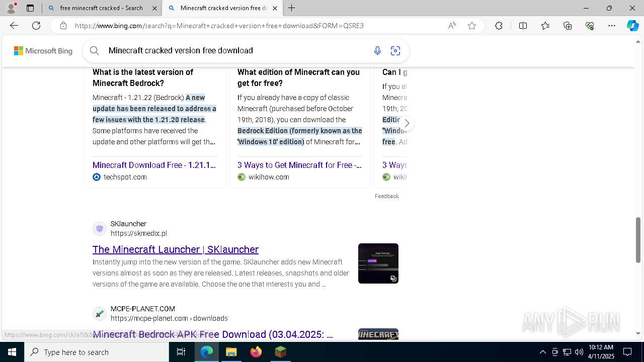Screen dimensions: 644x362
Task: Open the notification center icon
Action: pyautogui.click(x=627, y=352)
